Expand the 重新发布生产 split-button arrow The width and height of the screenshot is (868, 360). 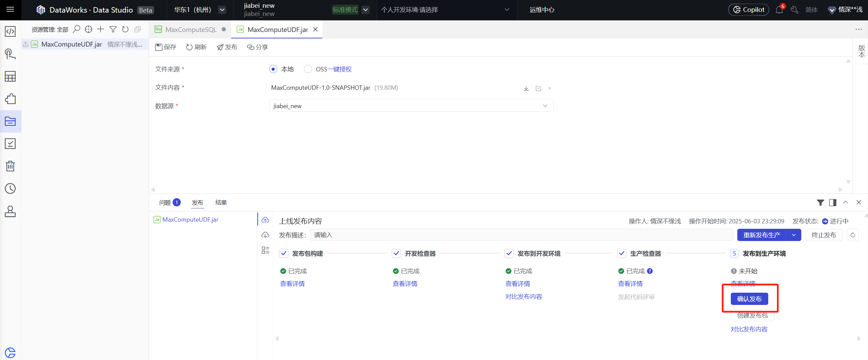(794, 235)
